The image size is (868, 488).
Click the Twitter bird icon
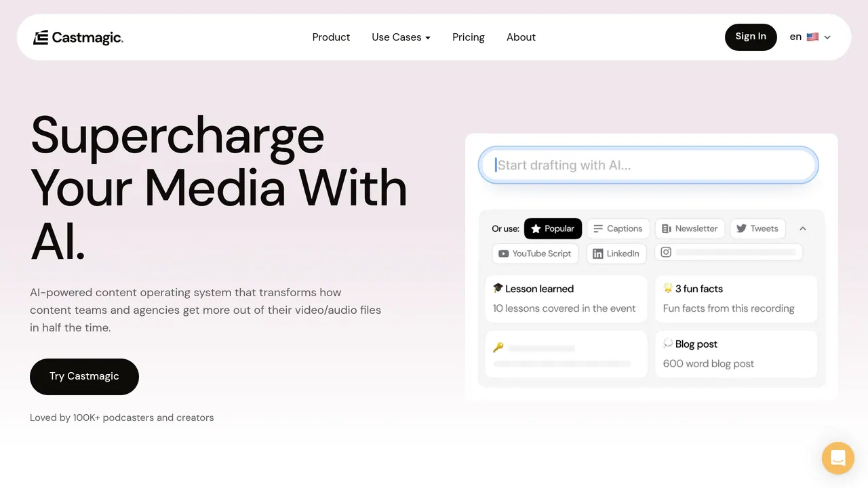coord(741,229)
